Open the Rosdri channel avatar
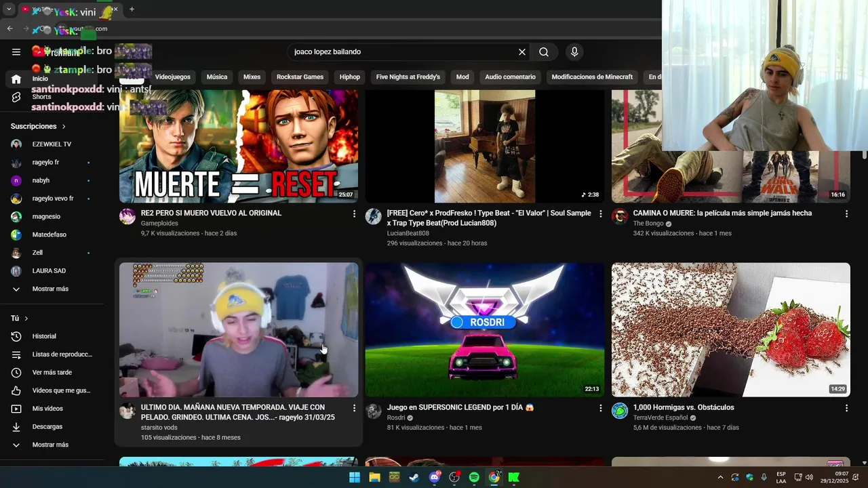This screenshot has height=488, width=868. [374, 411]
